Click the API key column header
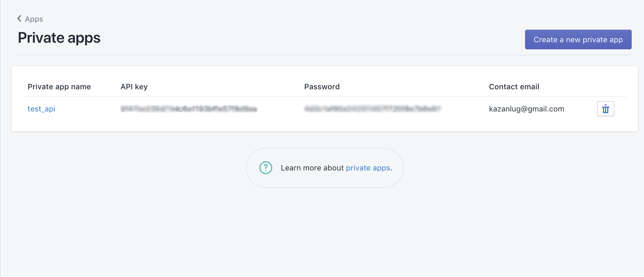This screenshot has height=277, width=644. pyautogui.click(x=134, y=87)
